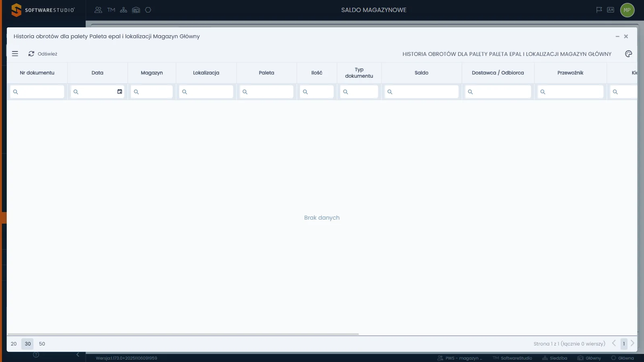Sort by the Przewoźnik column header
Image resolution: width=644 pixels, height=362 pixels.
pos(570,73)
